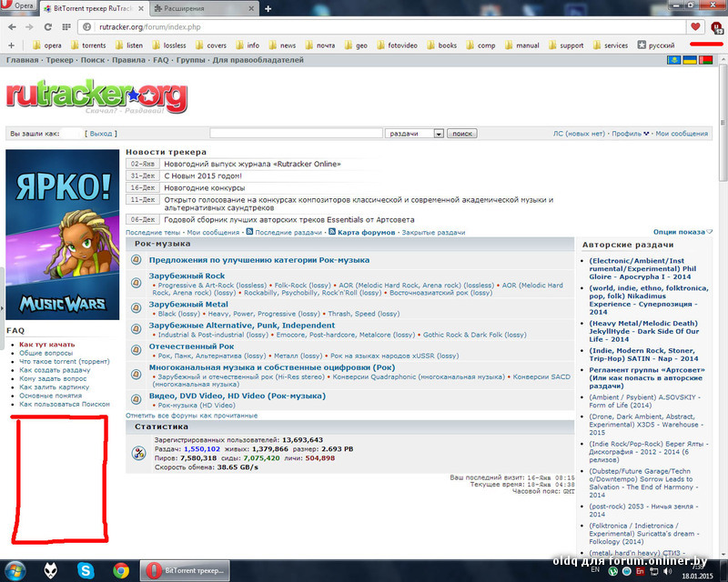Click Отметить все форумы как прочитанные
Image resolution: width=728 pixels, height=582 pixels.
pos(192,416)
